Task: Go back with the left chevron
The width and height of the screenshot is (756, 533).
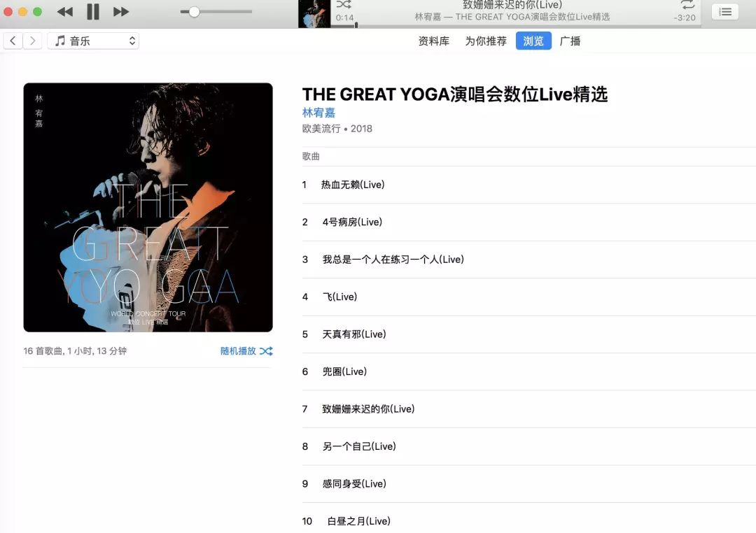Action: 13,41
